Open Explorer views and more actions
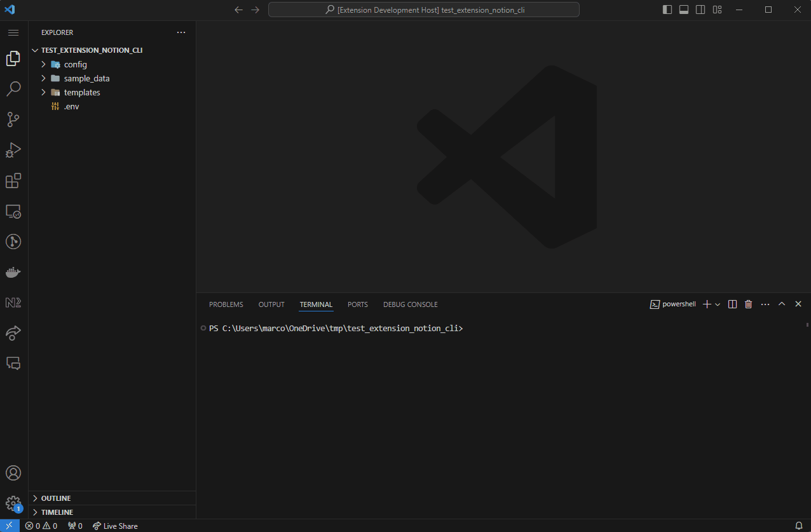 click(x=181, y=32)
